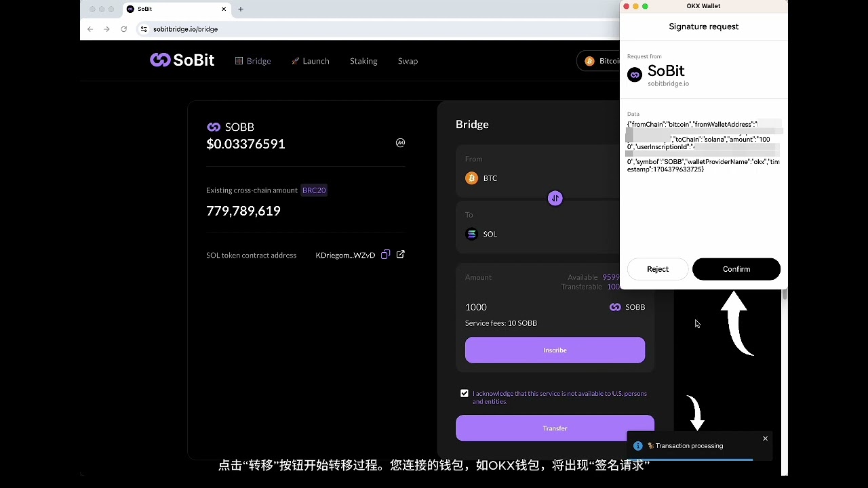Dismiss the Transaction processing notification

(x=765, y=439)
